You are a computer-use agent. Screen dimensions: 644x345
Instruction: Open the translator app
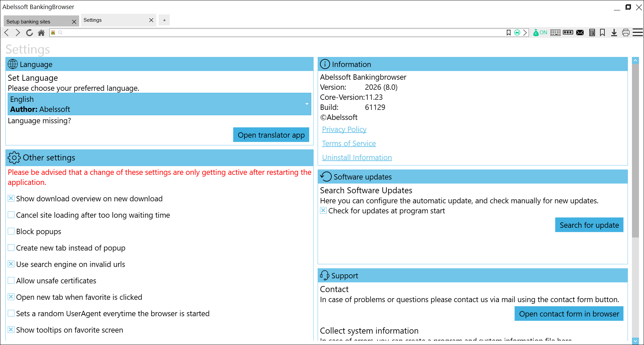pyautogui.click(x=271, y=135)
